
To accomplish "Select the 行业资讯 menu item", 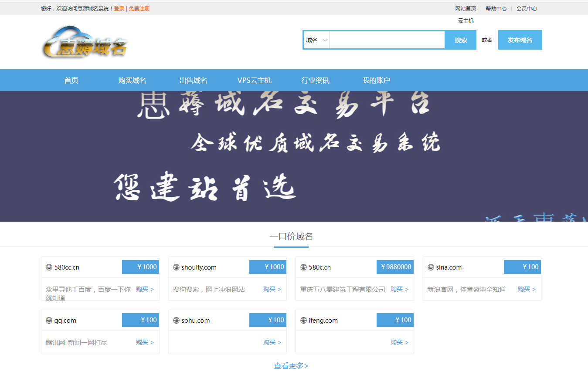I will 315,80.
